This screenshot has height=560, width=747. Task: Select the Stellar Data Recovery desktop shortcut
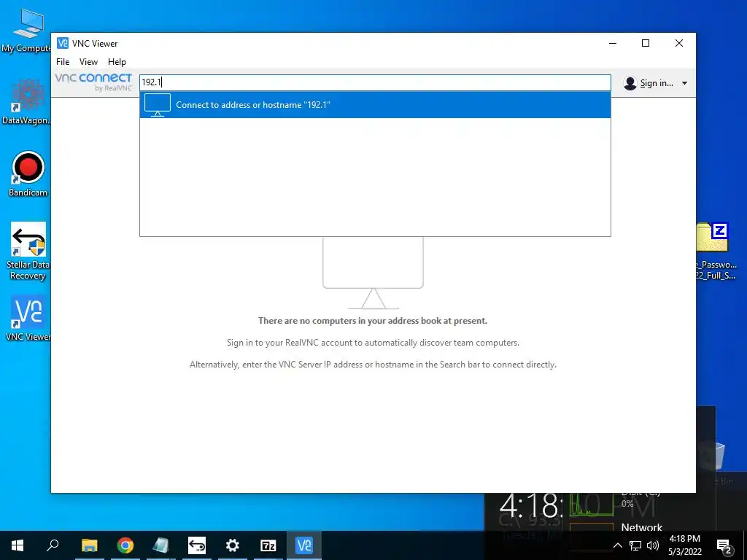pos(28,251)
